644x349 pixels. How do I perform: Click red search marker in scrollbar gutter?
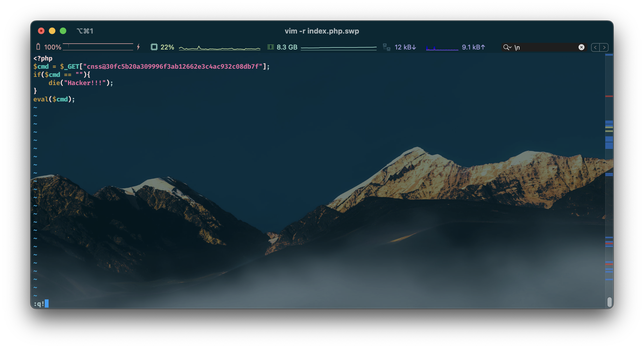(x=609, y=96)
